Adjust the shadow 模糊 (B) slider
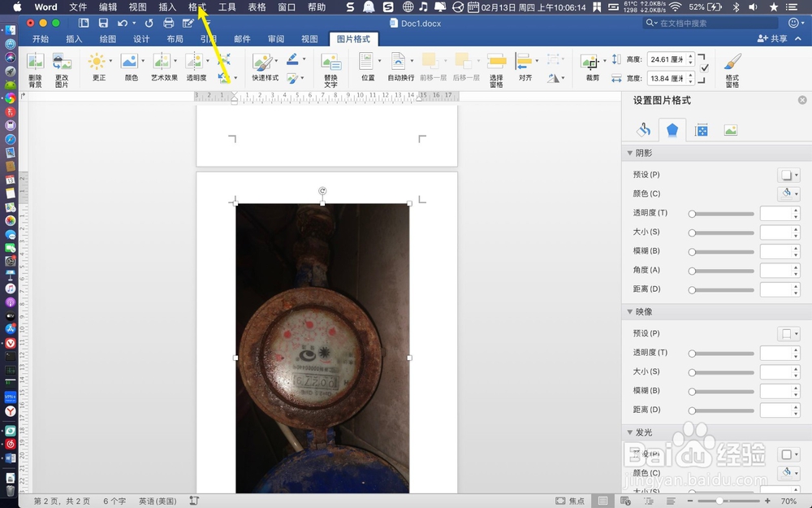This screenshot has height=508, width=812. pos(721,251)
